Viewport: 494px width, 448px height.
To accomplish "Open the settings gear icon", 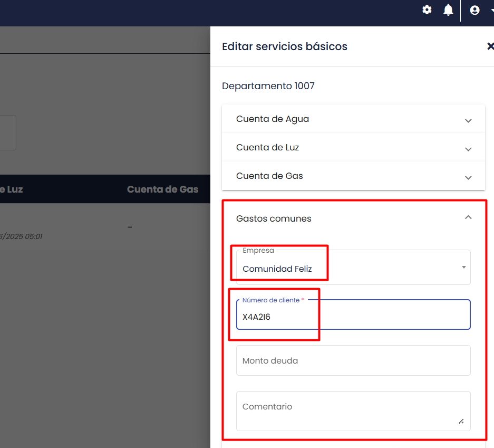I will 427,10.
